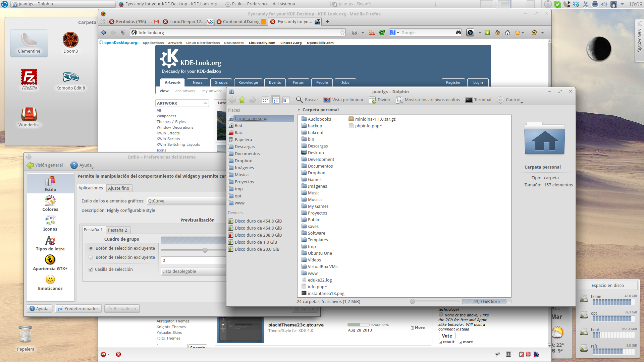644x362 pixels.
Task: Open Wallpapers link in Artwork list
Action: (x=166, y=116)
